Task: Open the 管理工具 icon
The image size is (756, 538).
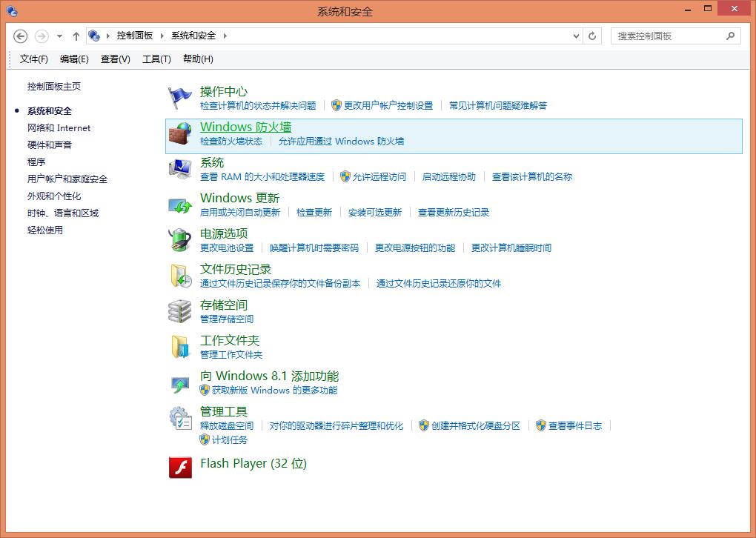Action: 179,417
